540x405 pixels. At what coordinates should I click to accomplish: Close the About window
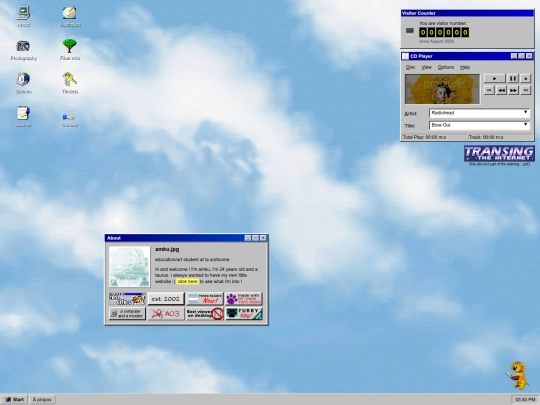263,238
